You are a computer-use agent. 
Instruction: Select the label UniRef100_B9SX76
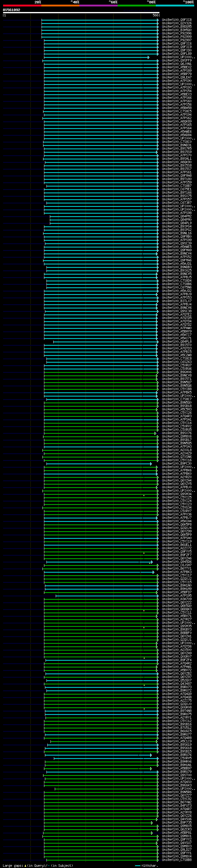[176, 433]
